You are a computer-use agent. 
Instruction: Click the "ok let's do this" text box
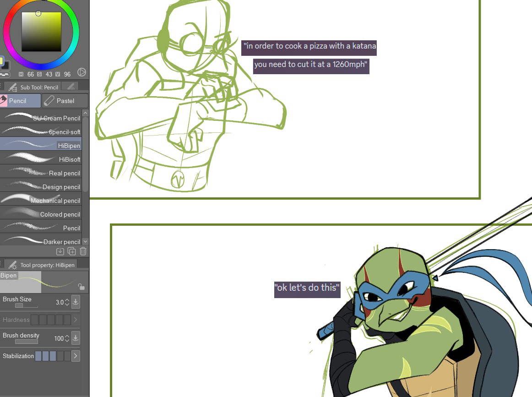click(307, 290)
